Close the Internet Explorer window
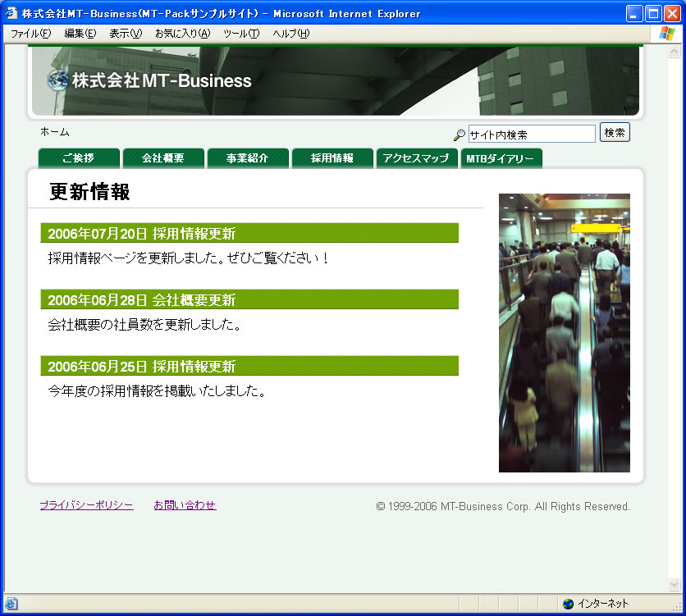Viewport: 686px width, 616px height. (x=672, y=14)
